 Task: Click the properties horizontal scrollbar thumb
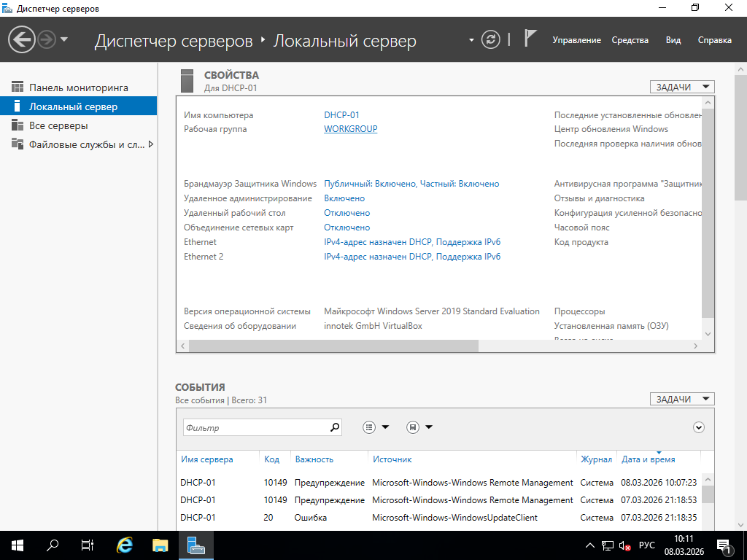click(333, 346)
